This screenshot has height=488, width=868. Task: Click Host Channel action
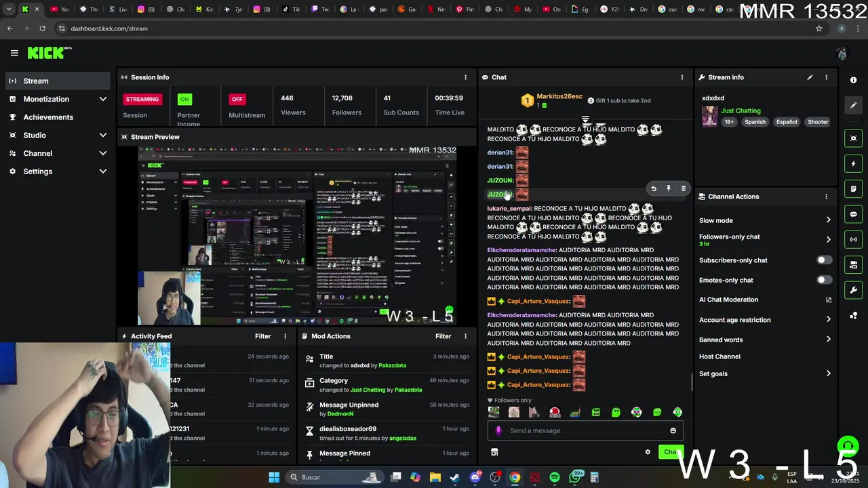click(x=719, y=357)
